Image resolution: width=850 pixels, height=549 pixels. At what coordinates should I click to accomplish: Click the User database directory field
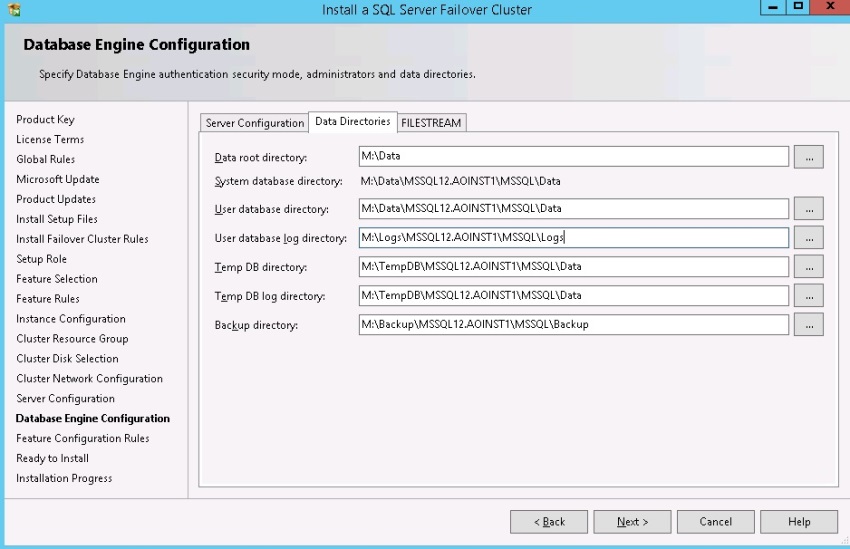pos(574,209)
